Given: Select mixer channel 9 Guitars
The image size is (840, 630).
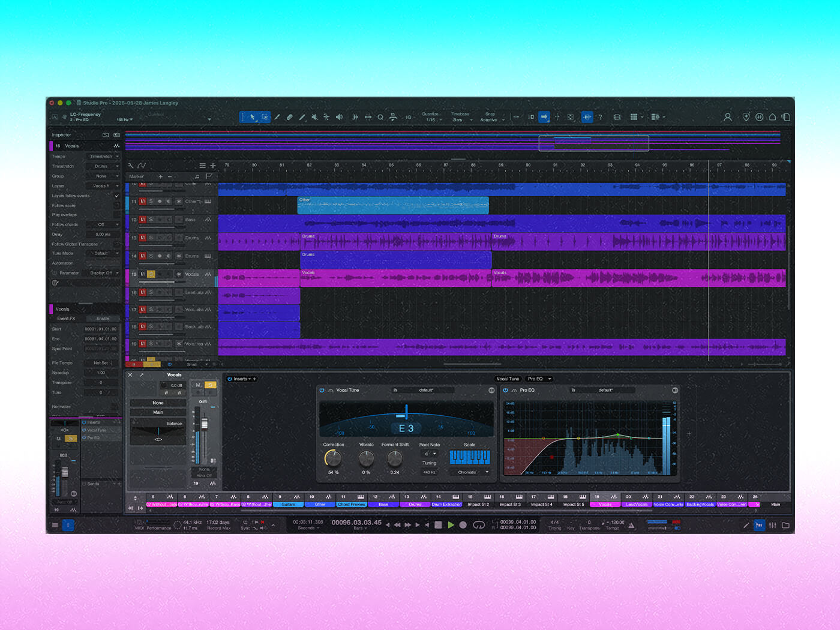Looking at the screenshot, I should (288, 500).
